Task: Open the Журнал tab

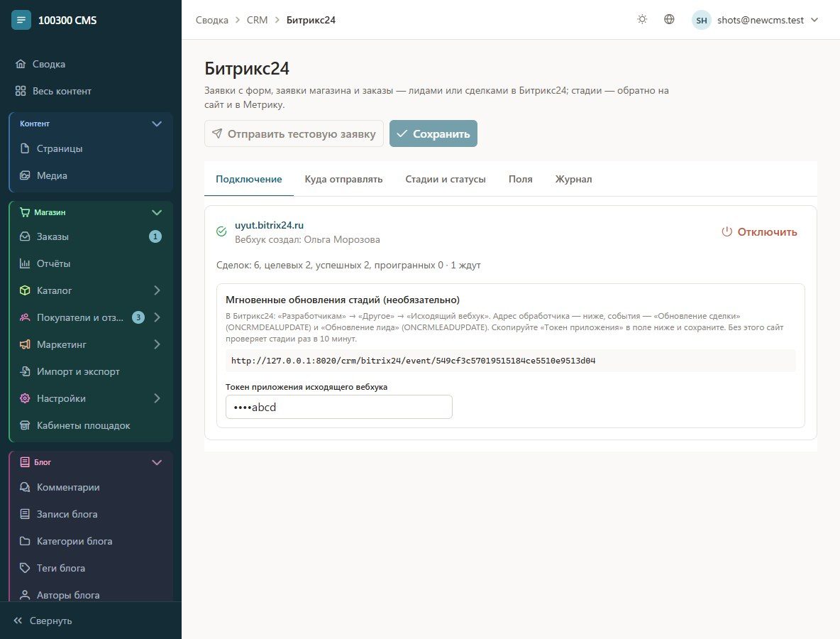Action: click(x=573, y=179)
